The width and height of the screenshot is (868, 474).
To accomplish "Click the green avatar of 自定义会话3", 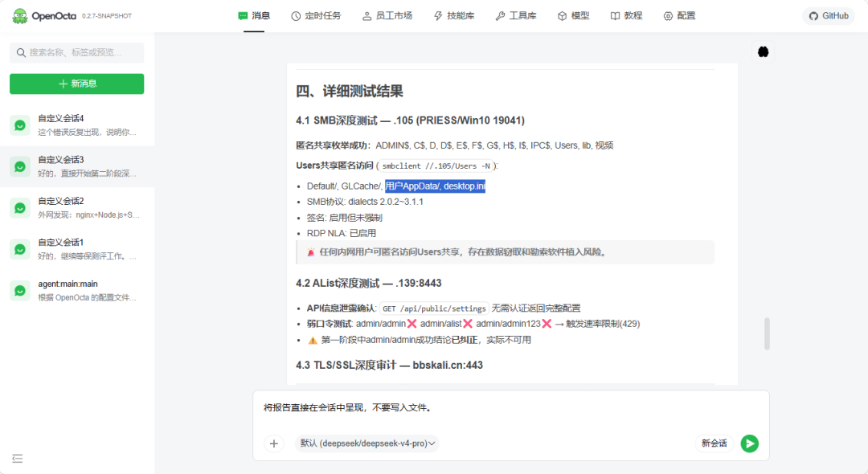I will (20, 167).
